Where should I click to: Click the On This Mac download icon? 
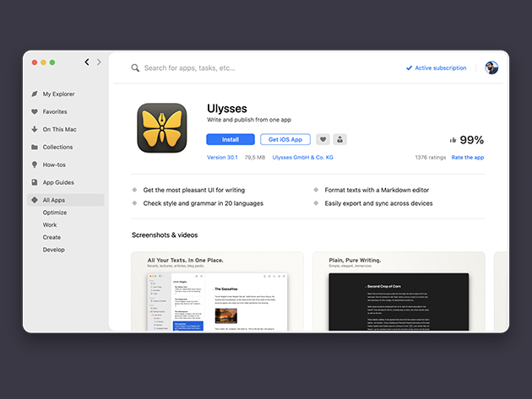[35, 129]
